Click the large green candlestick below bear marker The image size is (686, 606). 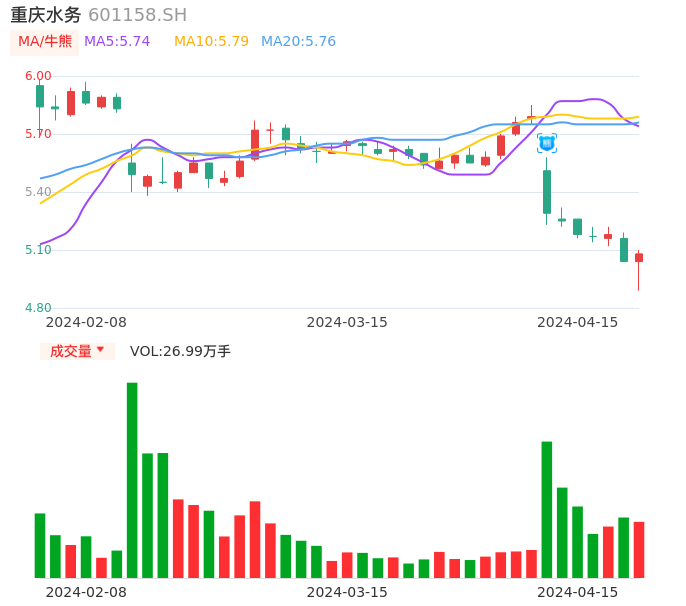point(547,192)
